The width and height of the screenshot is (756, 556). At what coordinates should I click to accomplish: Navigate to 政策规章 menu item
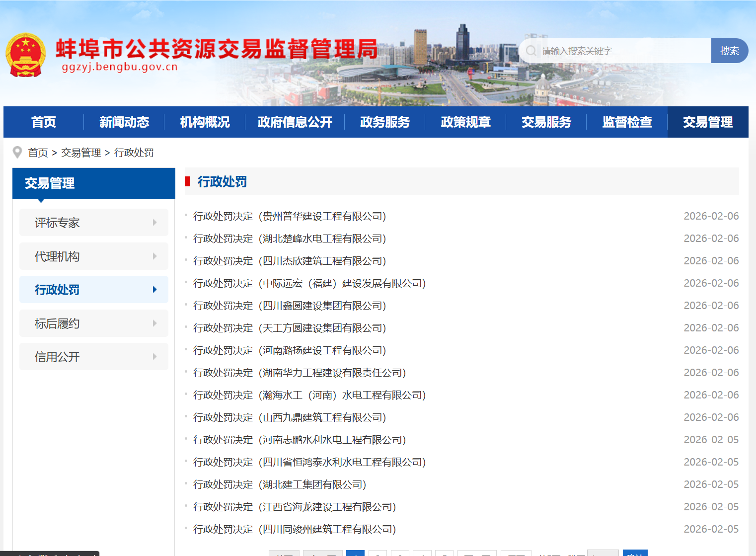[x=465, y=122]
